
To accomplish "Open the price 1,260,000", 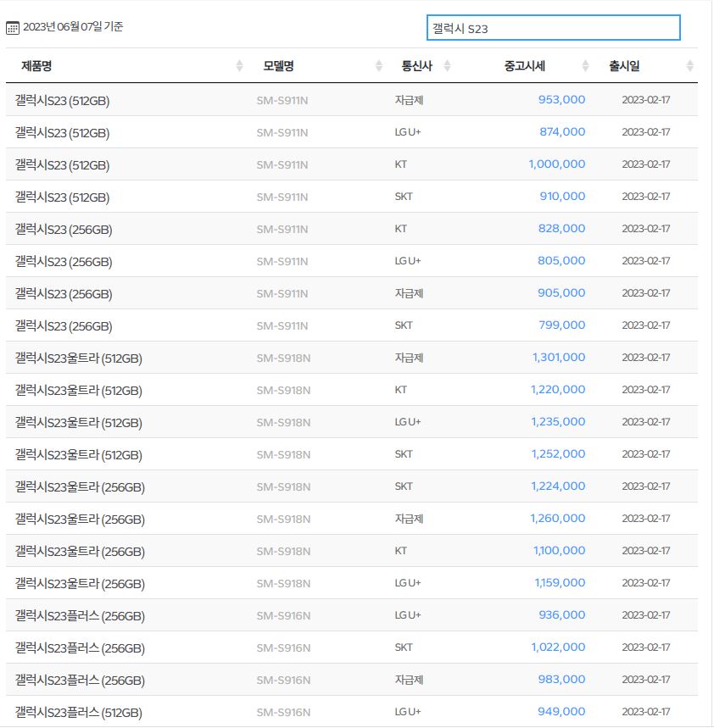I will [x=557, y=518].
